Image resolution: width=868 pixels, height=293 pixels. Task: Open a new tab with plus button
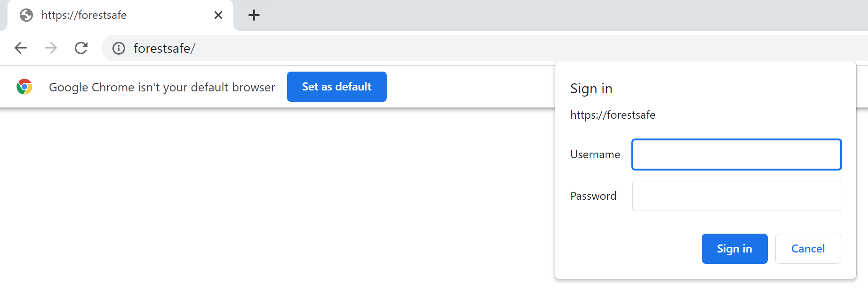coord(254,15)
